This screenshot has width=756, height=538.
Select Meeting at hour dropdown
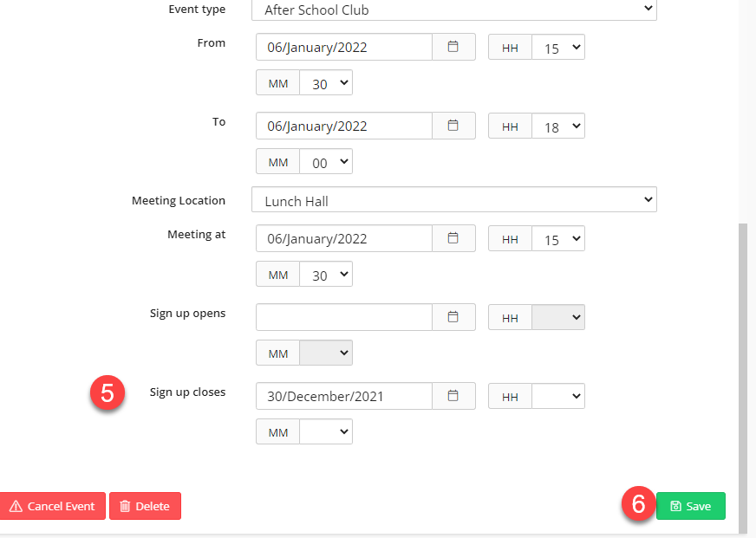pyautogui.click(x=557, y=239)
